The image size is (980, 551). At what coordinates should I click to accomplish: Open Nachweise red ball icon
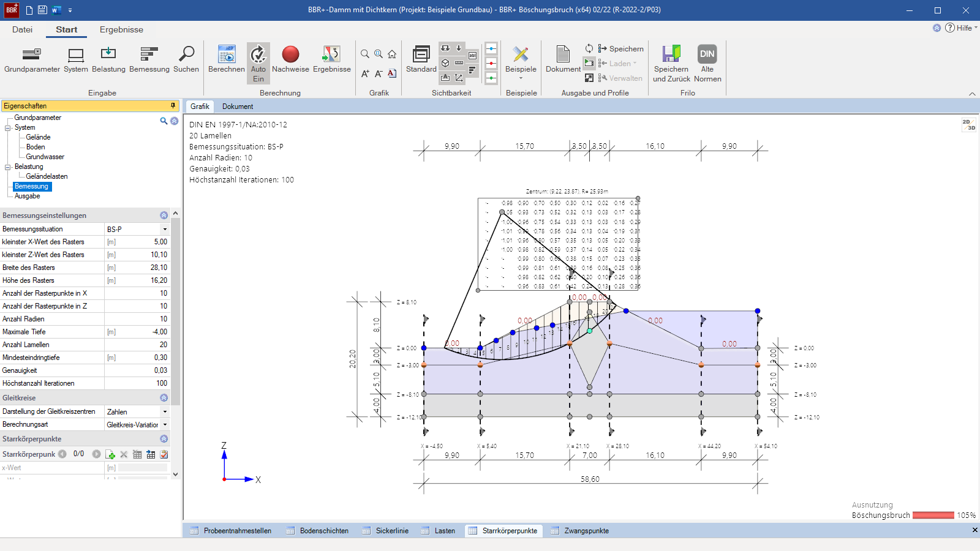(290, 60)
